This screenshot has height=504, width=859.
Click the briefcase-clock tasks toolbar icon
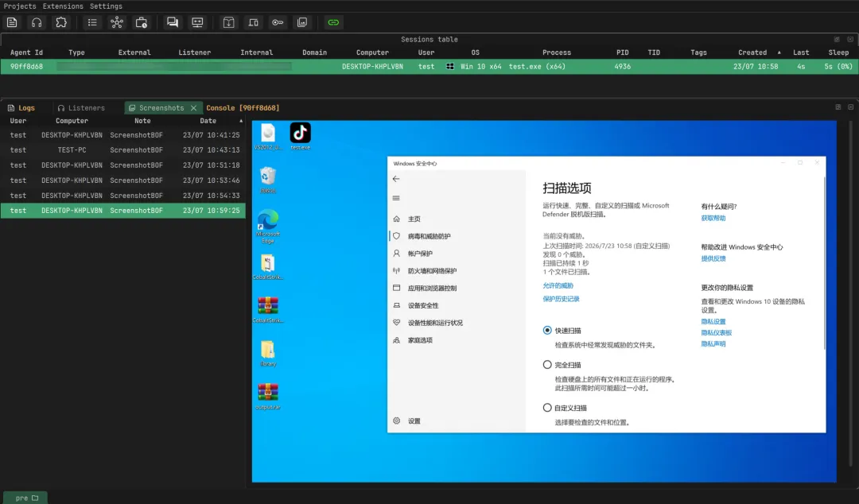click(x=142, y=22)
